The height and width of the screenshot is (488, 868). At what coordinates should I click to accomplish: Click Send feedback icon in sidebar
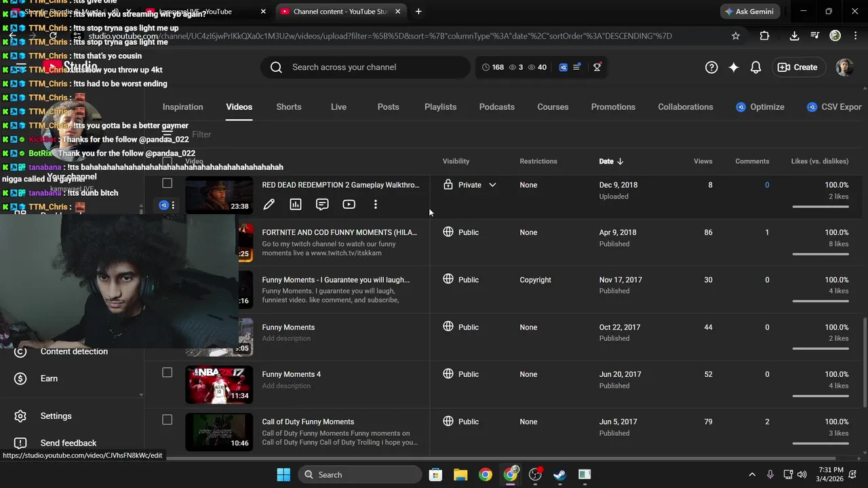20,443
